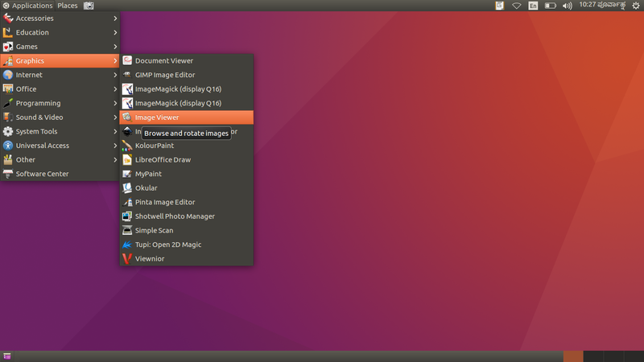The width and height of the screenshot is (644, 362).
Task: Click the Education category icon
Action: (8, 32)
